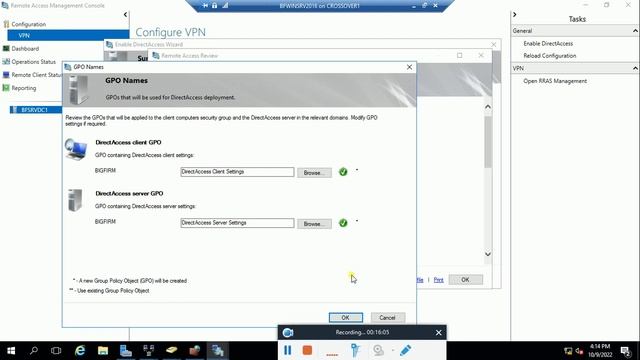Collapse the VPN tasks section
Image resolution: width=640 pixels, height=360 pixels.
pos(635,68)
